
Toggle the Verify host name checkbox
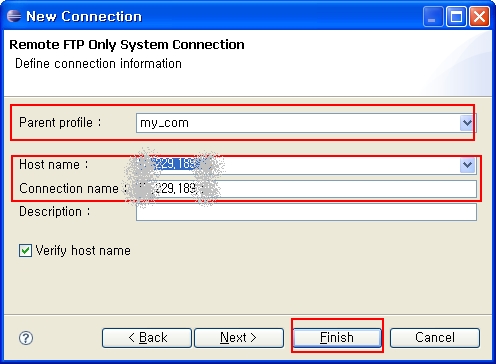click(25, 250)
